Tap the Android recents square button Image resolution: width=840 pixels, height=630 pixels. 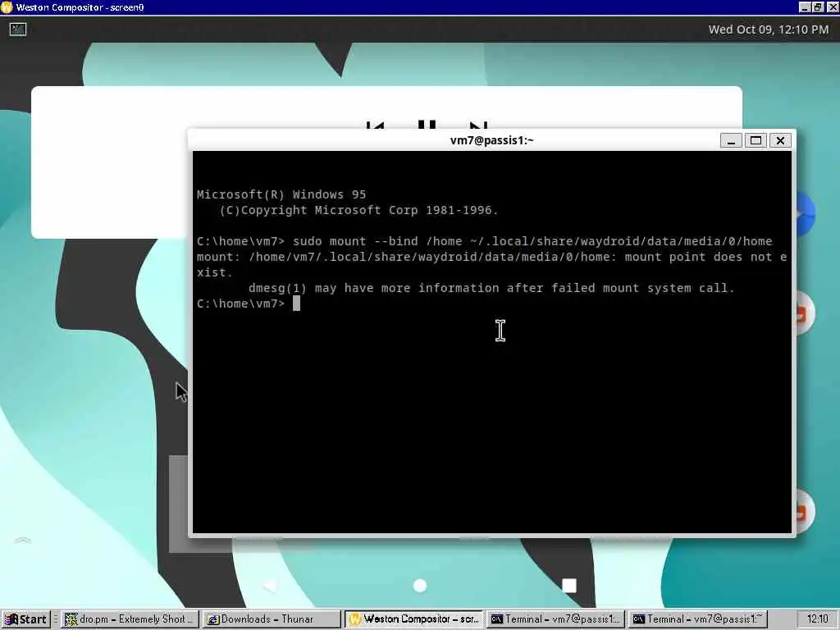click(569, 586)
